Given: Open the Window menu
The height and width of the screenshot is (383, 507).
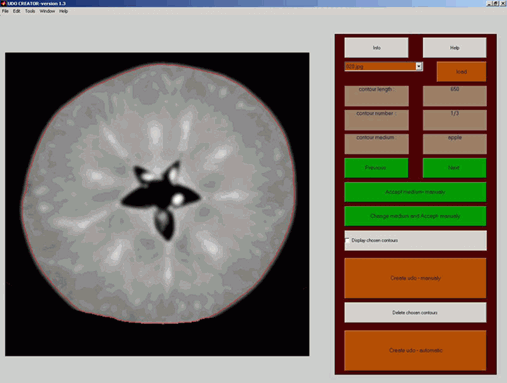Looking at the screenshot, I should point(47,11).
